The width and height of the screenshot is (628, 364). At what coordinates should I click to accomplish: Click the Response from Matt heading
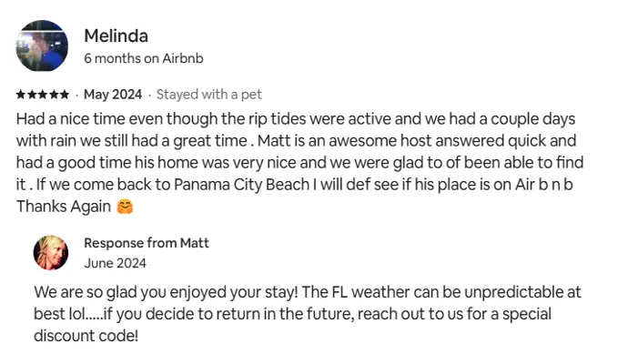147,243
